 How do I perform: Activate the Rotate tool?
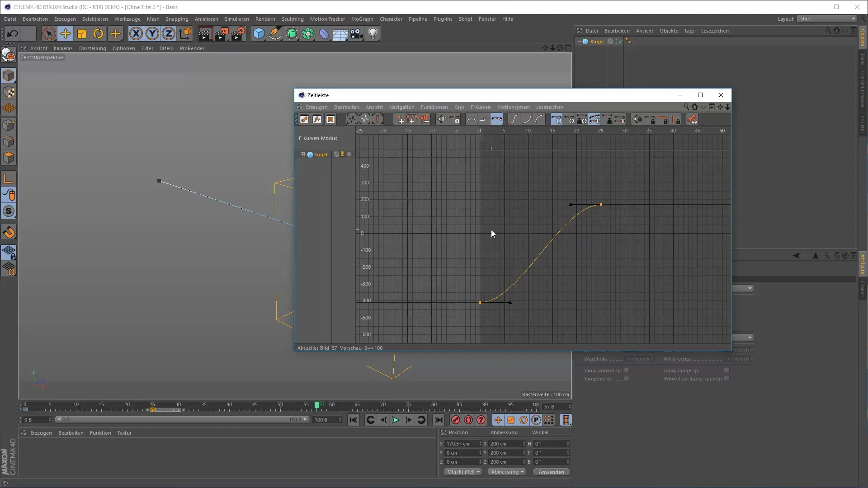98,33
